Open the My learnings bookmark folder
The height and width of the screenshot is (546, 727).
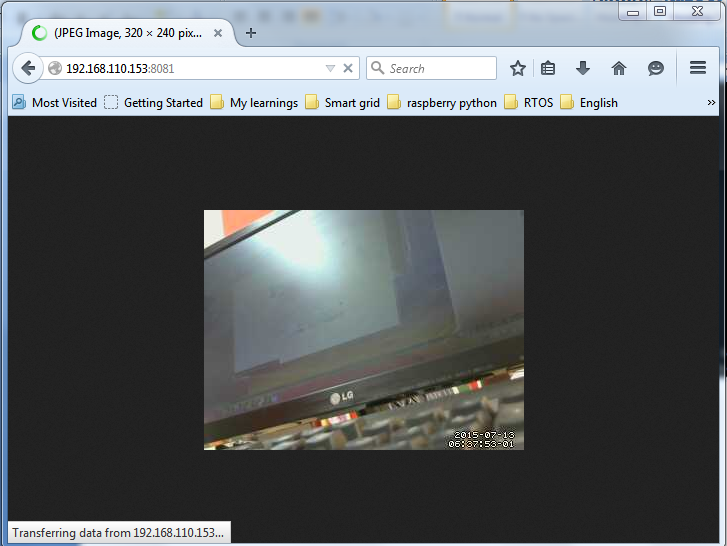tap(254, 102)
